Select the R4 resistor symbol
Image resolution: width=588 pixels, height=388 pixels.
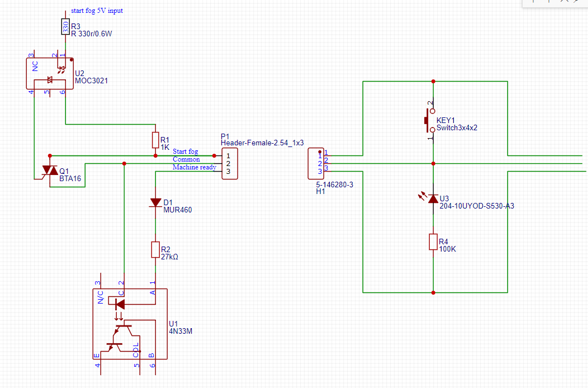(433, 242)
